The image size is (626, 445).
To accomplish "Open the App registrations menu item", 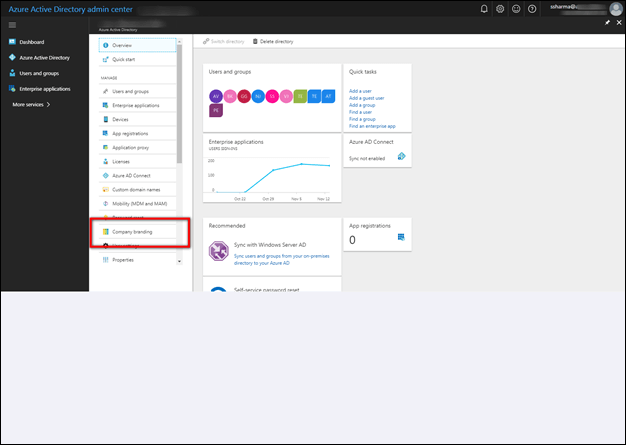I will [137, 134].
